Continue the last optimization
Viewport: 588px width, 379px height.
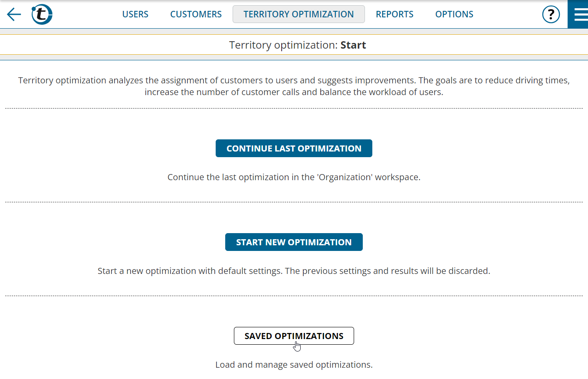(294, 148)
